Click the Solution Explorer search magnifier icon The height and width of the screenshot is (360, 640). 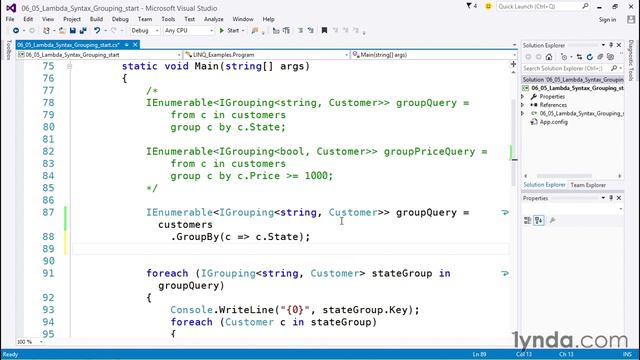coord(613,69)
